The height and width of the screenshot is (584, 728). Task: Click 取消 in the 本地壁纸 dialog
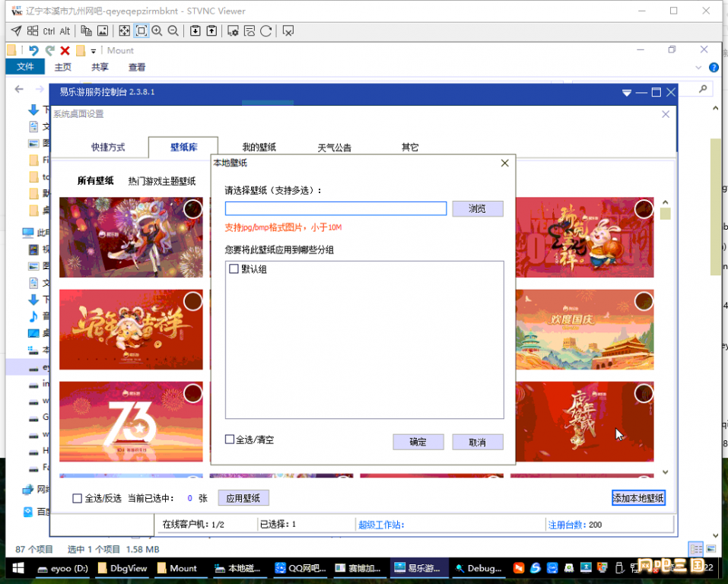[x=477, y=442]
